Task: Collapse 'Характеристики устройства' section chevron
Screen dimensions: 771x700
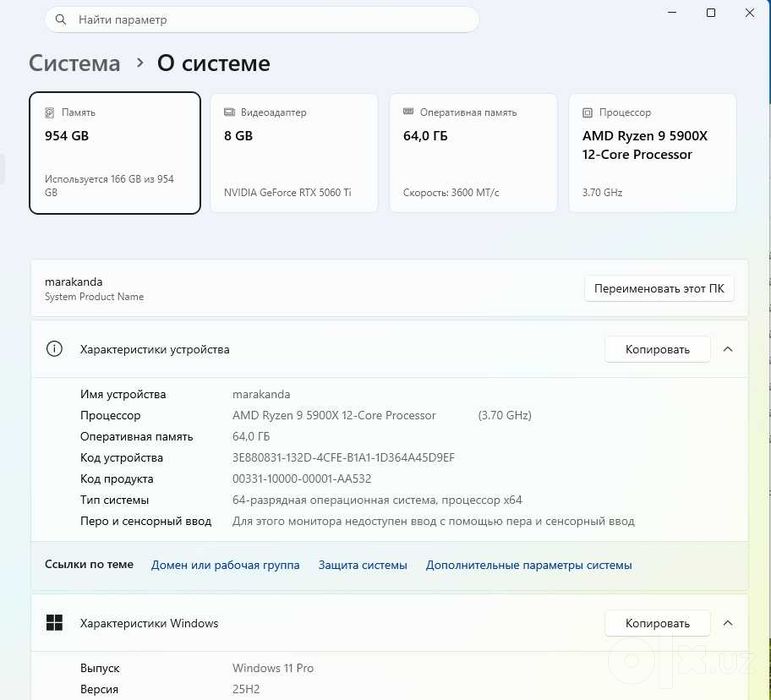Action: point(728,350)
